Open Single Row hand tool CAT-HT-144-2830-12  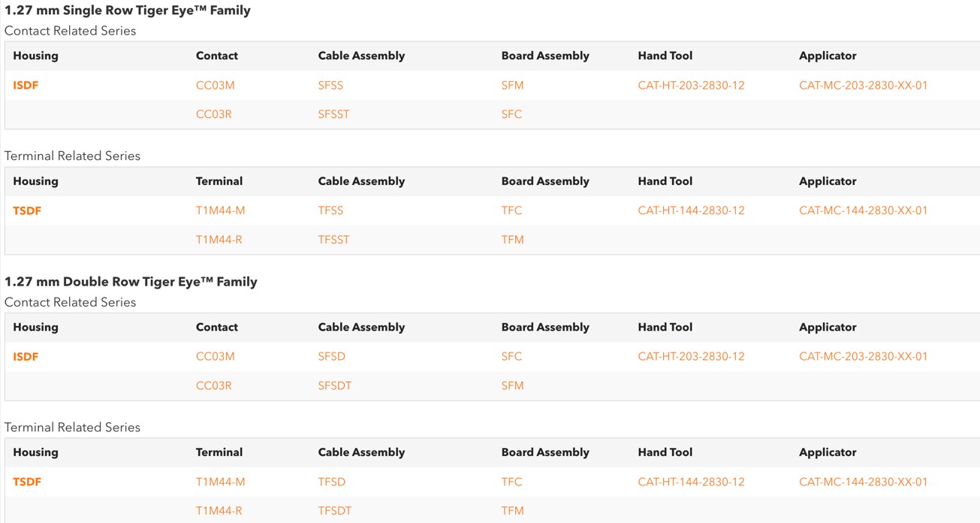[x=691, y=211]
